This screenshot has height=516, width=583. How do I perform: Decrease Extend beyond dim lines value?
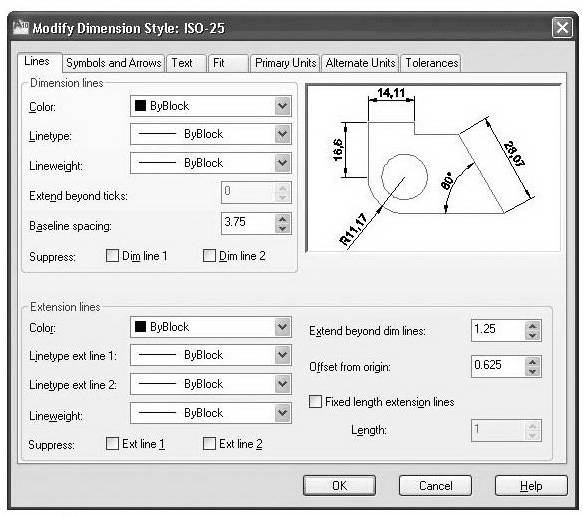coord(532,335)
